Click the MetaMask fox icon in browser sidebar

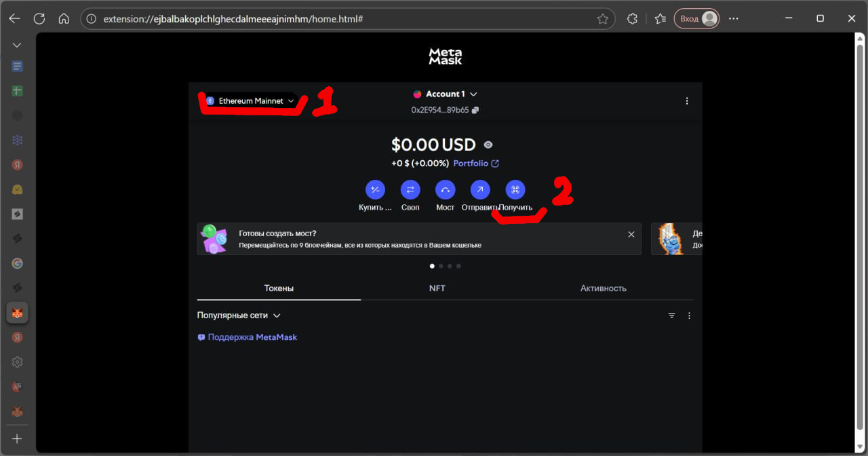(x=17, y=312)
